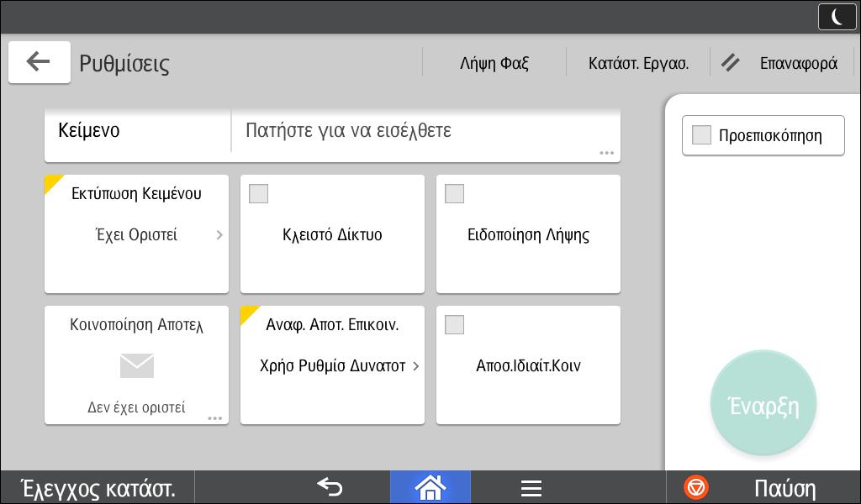Screen dimensions: 861x504
Task: Open the Εκτύπωση Κειμένου card title
Action: 137,193
